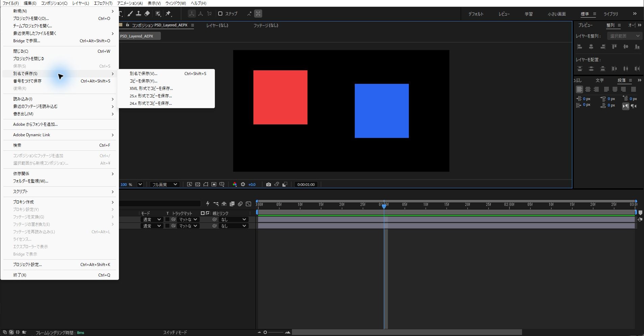Reset exposure with the aperture icon
644x336 pixels.
[x=243, y=184]
